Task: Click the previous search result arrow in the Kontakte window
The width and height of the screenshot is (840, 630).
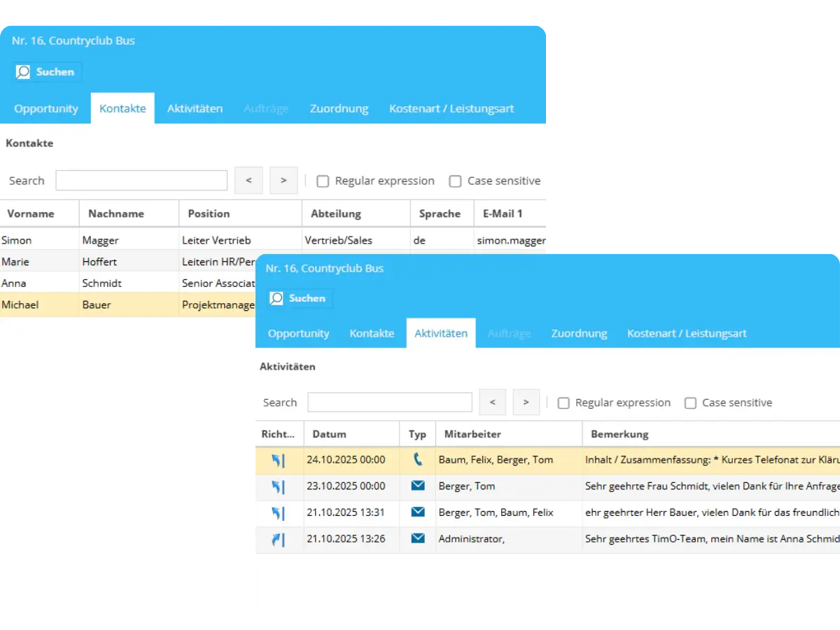Action: (x=248, y=180)
